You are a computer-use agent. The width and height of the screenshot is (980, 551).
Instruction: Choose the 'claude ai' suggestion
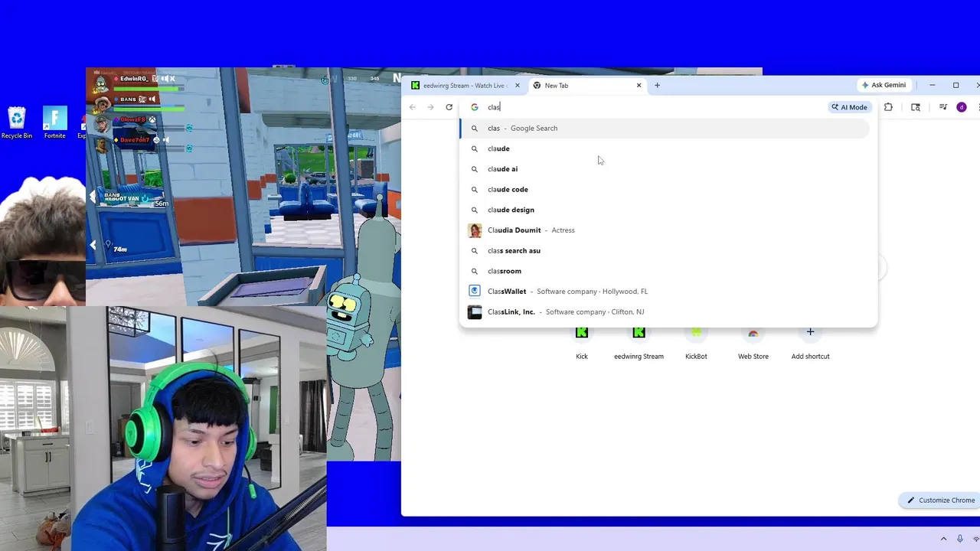click(x=665, y=169)
